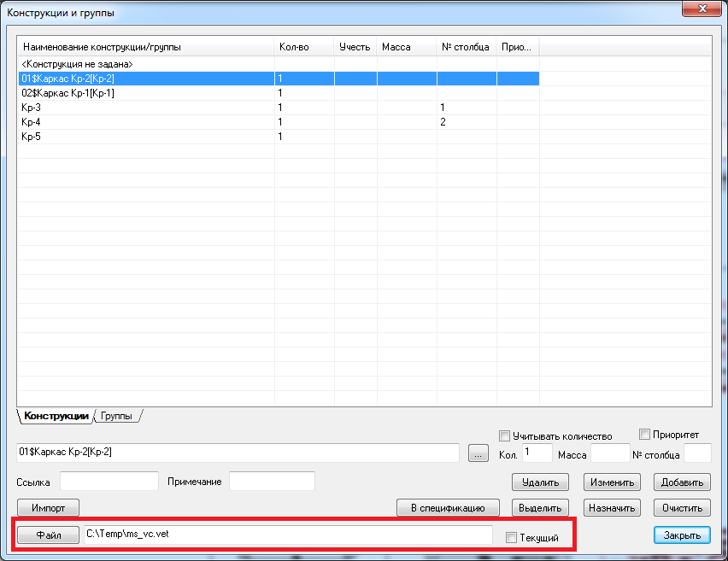Click the Ссылка input field
Viewport: 728px width, 561px height.
(109, 482)
